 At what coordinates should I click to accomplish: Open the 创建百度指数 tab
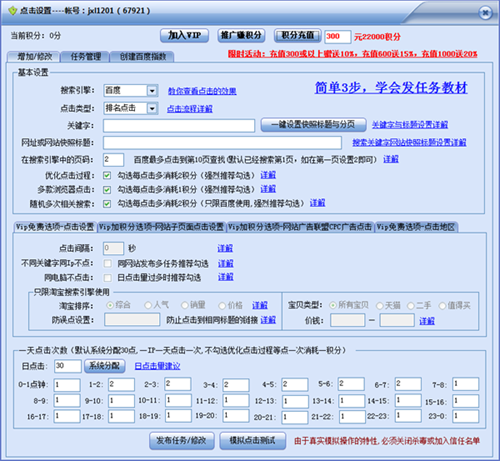tap(143, 57)
